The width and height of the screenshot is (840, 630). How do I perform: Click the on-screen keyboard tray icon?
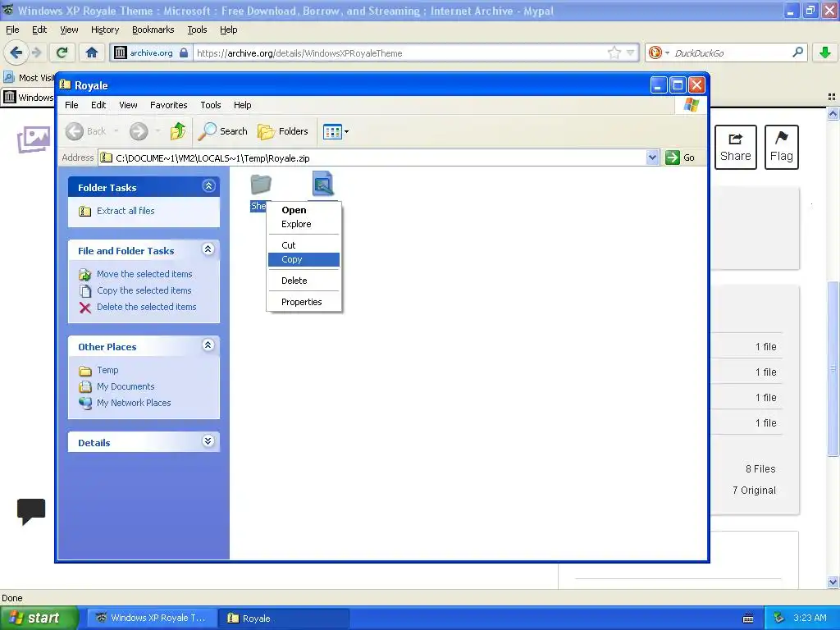(x=748, y=619)
